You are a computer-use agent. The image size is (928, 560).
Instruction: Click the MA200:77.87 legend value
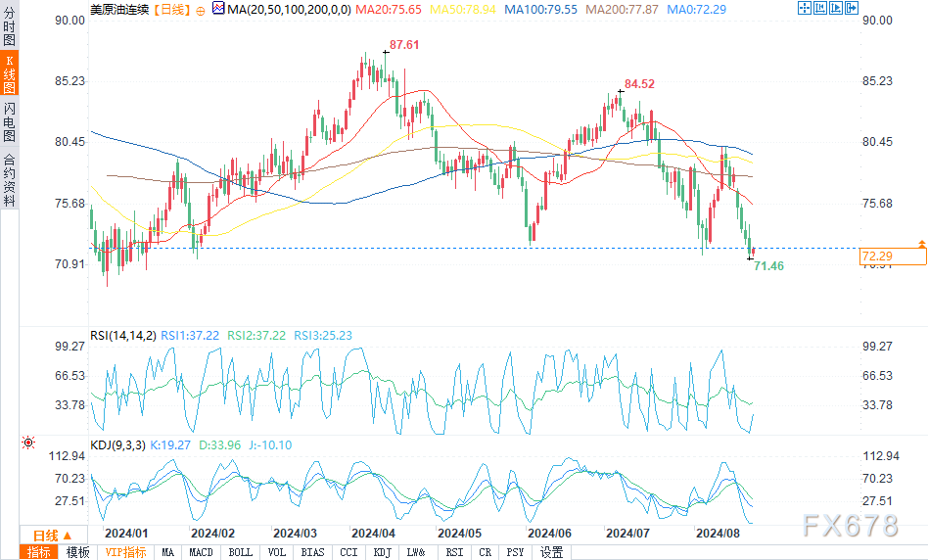pos(622,10)
